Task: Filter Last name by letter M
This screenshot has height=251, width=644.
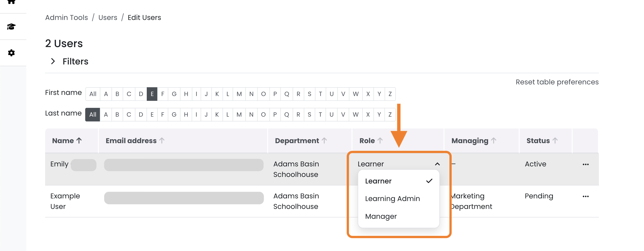Action: point(239,115)
